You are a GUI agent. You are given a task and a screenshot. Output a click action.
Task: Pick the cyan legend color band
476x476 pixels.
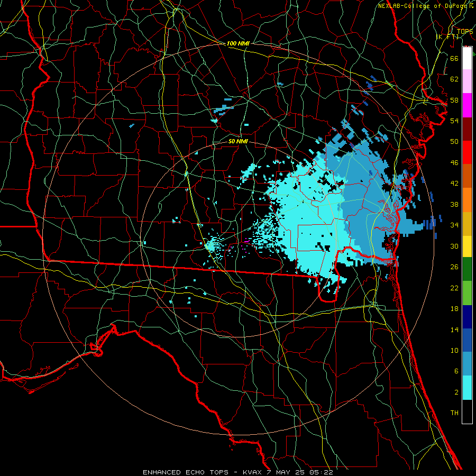467,388
